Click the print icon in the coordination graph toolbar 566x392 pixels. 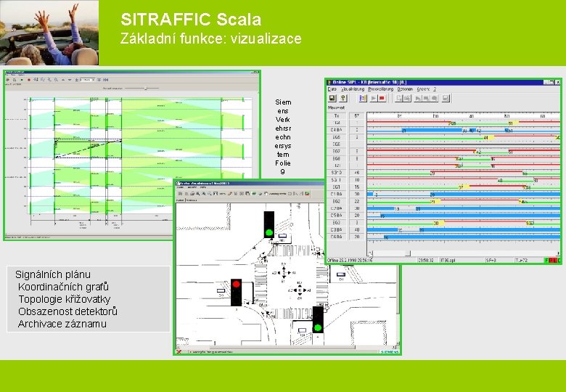tap(7, 80)
